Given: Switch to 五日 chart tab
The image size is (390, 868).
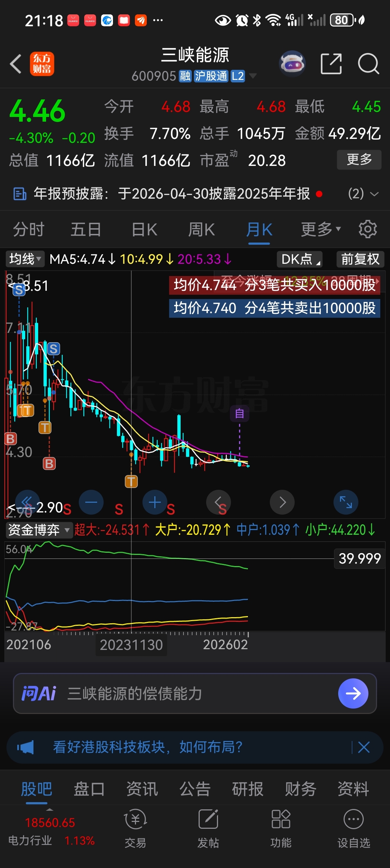Looking at the screenshot, I should tap(86, 229).
